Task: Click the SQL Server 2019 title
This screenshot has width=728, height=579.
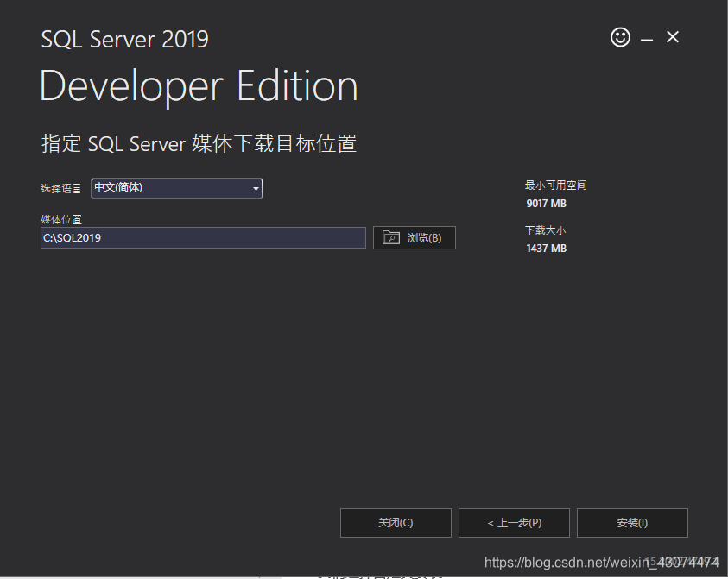Action: [x=125, y=39]
